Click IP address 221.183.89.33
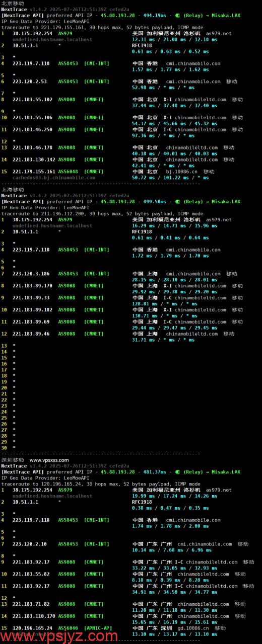 pyautogui.click(x=31, y=298)
